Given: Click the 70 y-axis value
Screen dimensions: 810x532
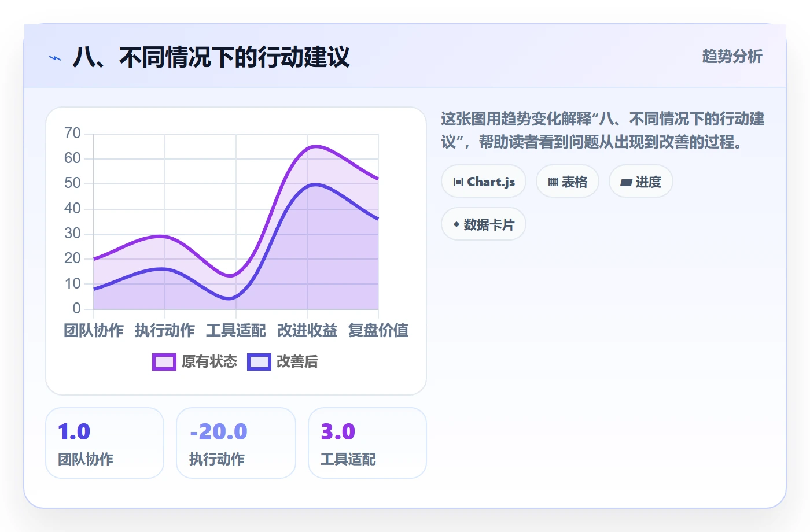Looking at the screenshot, I should click(x=72, y=134).
